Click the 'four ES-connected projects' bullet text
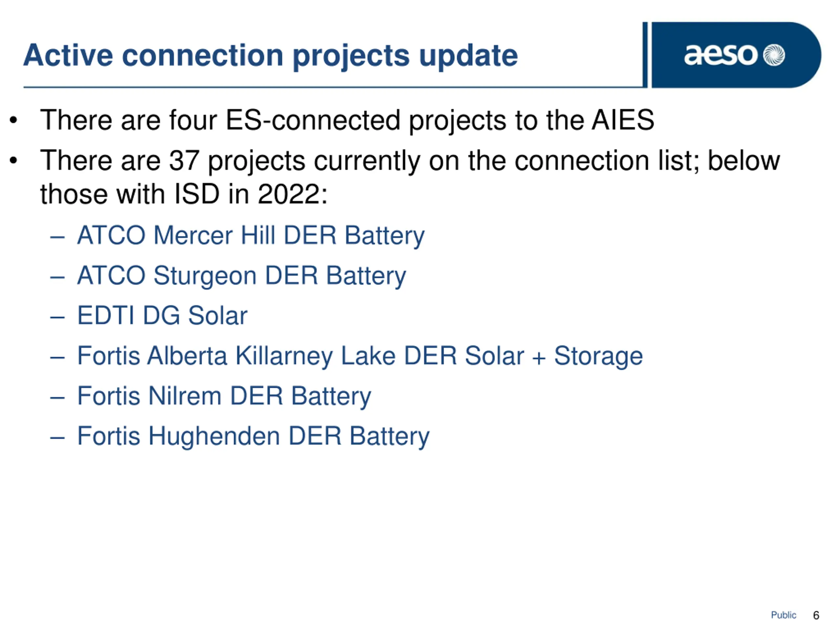 pyautogui.click(x=347, y=120)
